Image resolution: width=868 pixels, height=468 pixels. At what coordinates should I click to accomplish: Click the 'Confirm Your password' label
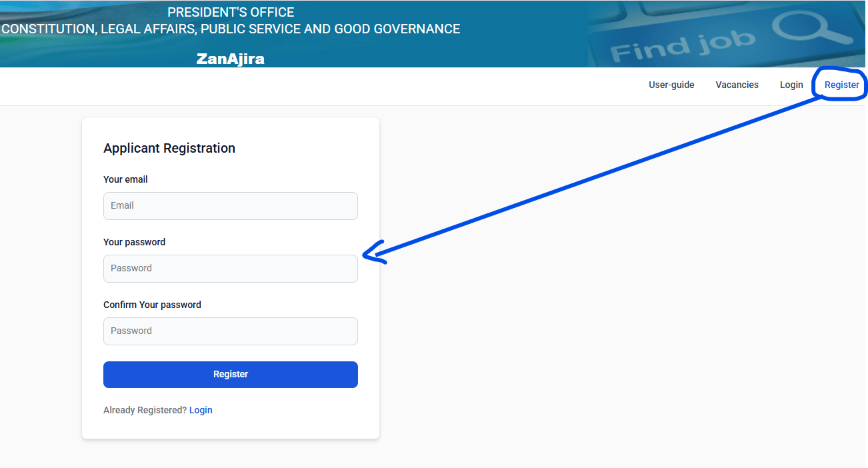pyautogui.click(x=152, y=305)
